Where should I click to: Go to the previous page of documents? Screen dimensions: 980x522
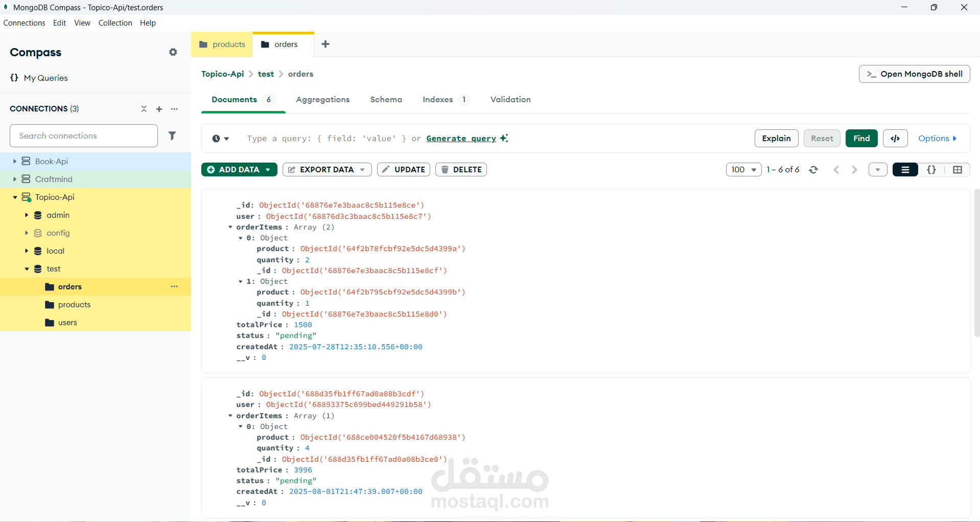coord(836,170)
